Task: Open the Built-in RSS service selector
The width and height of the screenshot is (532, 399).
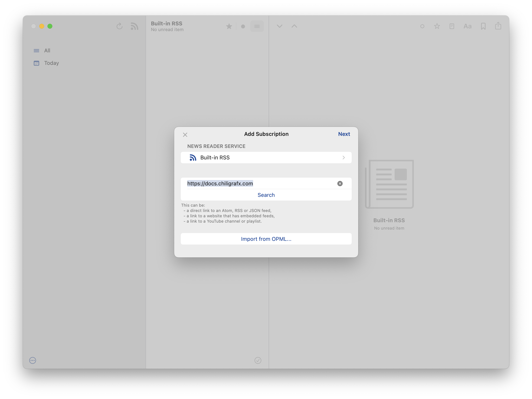Action: click(x=266, y=158)
